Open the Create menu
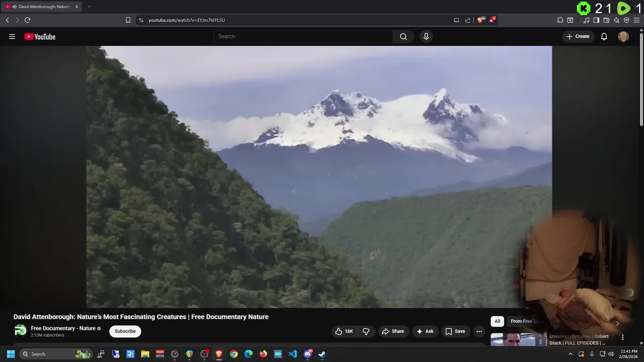This screenshot has height=362, width=644. coord(578,36)
